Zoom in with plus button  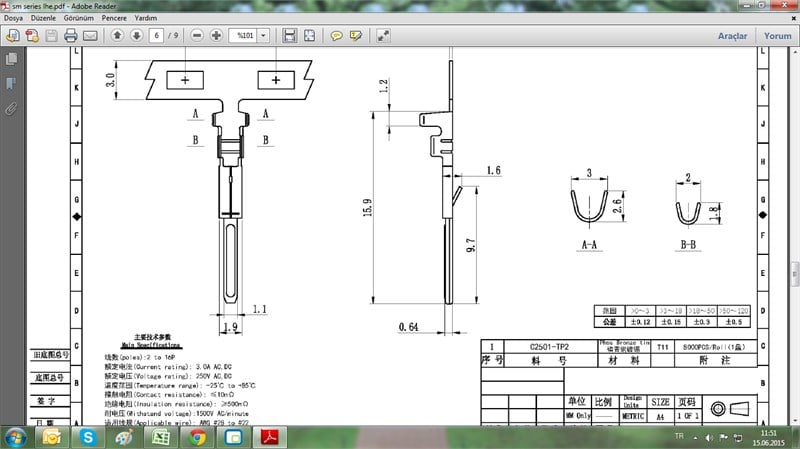coord(216,35)
